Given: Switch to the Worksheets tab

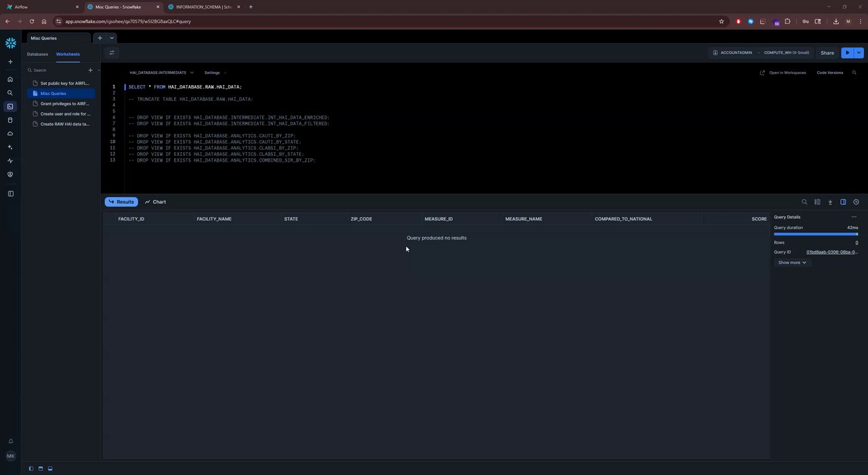Looking at the screenshot, I should [68, 54].
